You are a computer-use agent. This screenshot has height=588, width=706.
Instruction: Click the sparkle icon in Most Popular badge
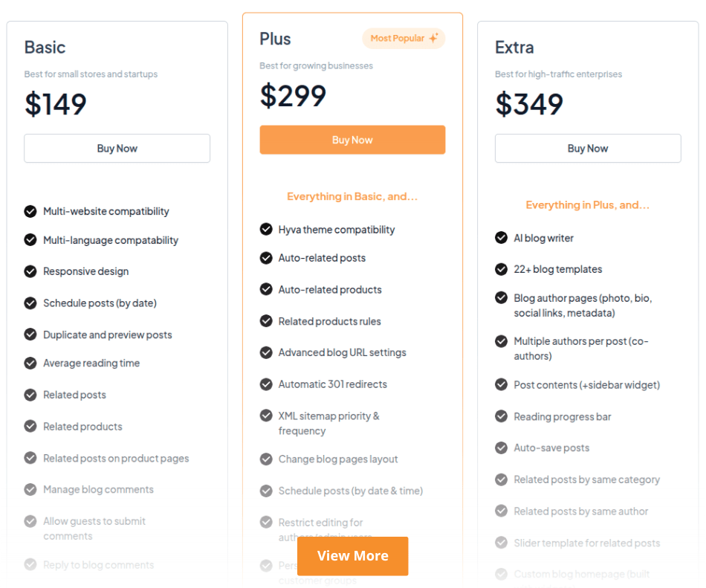coord(433,39)
